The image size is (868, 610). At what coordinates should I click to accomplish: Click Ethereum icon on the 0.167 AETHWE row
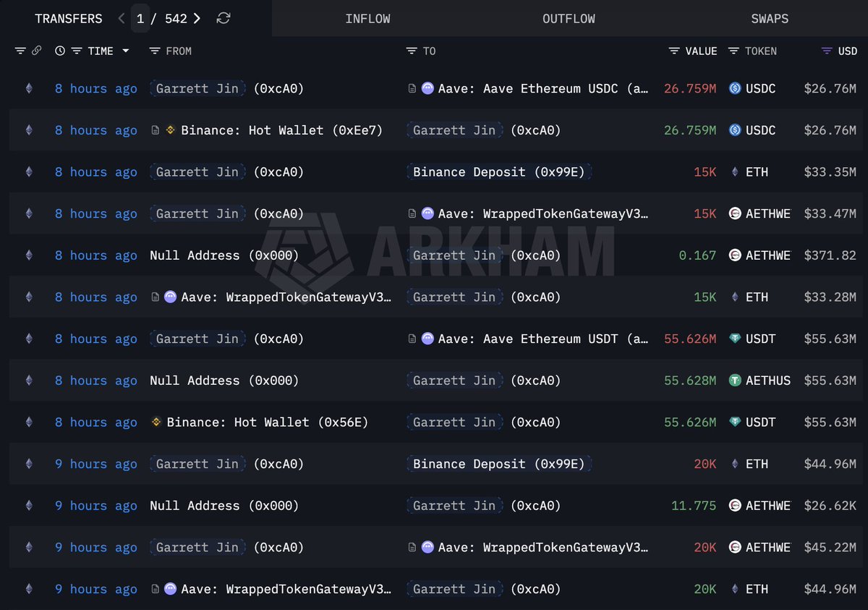pos(29,255)
